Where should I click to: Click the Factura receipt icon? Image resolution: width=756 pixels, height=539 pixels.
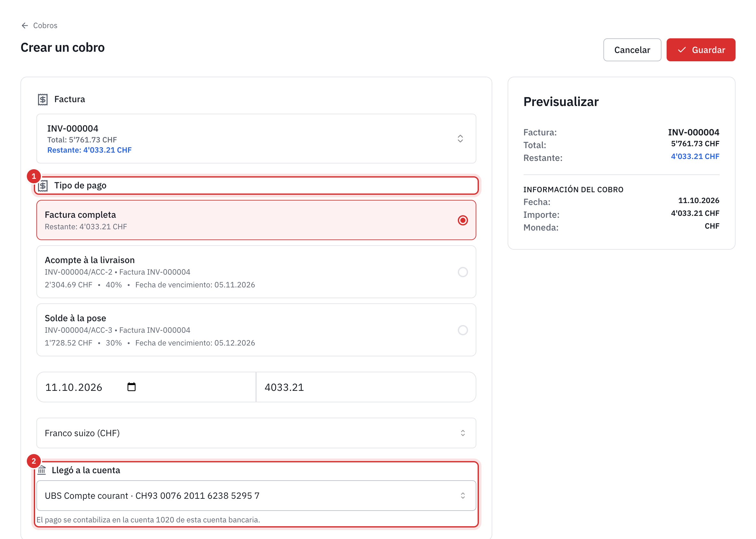tap(42, 99)
